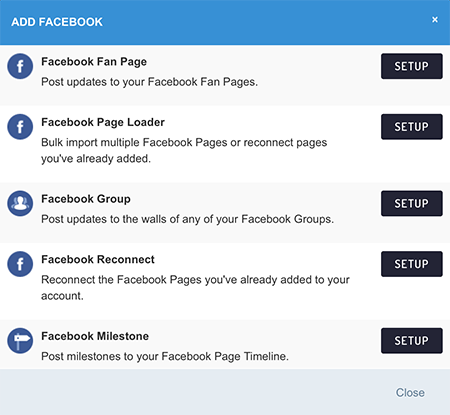
Task: Click the Facebook Group people icon
Action: coord(20,204)
